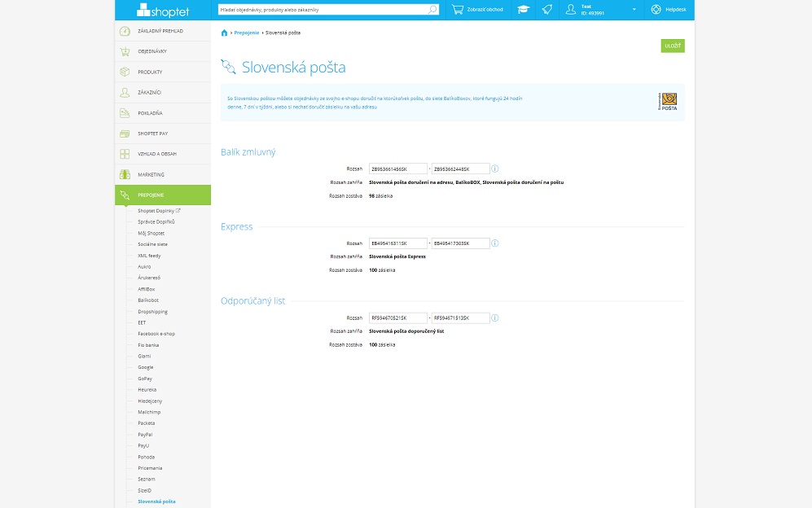Select Slovenská pošta submenu item
Screen dimensions: 812x508
pyautogui.click(x=156, y=501)
